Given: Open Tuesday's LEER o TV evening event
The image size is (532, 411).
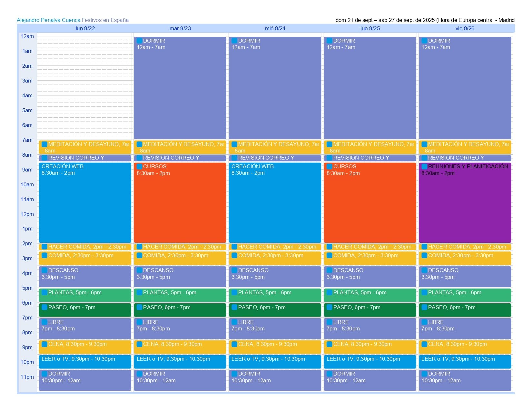Looking at the screenshot, I should tap(180, 362).
